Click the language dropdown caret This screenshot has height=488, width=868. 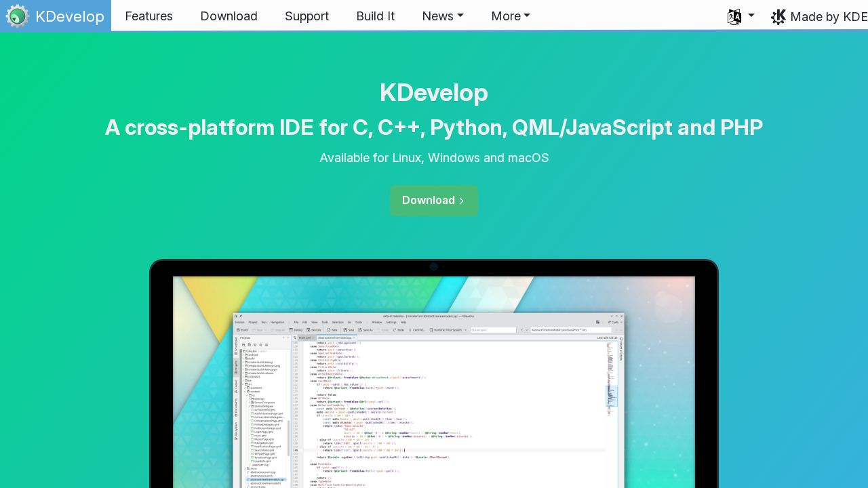coord(751,15)
